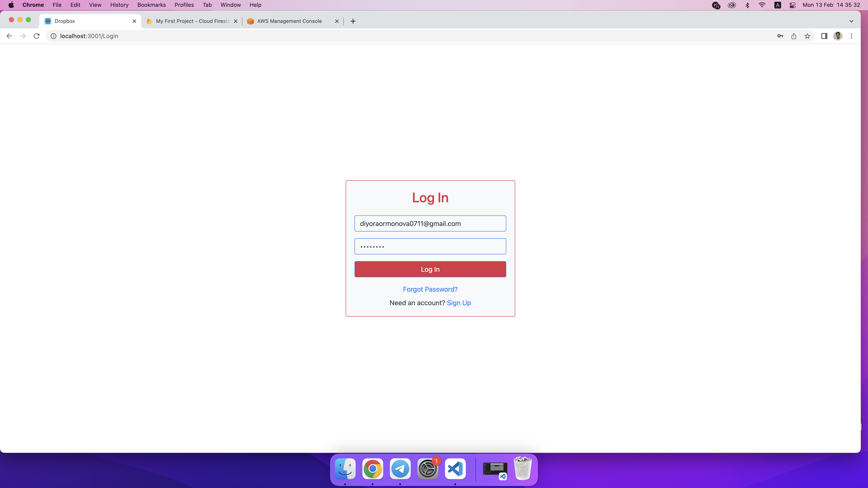Image resolution: width=868 pixels, height=488 pixels.
Task: Switch to My First Project Firestore tab
Action: pyautogui.click(x=192, y=21)
